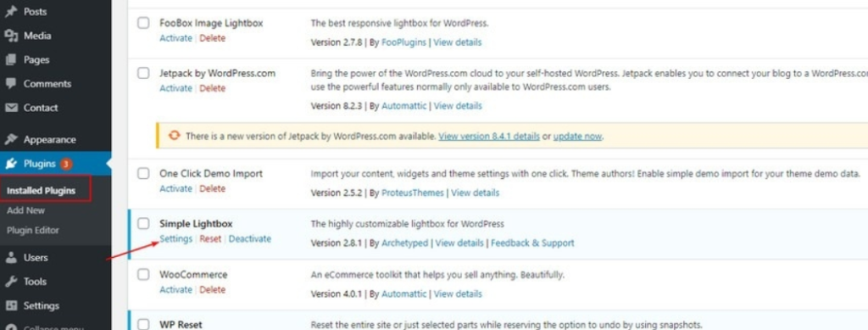This screenshot has width=868, height=330.
Task: Go to Add New plugin submenu
Action: [26, 210]
